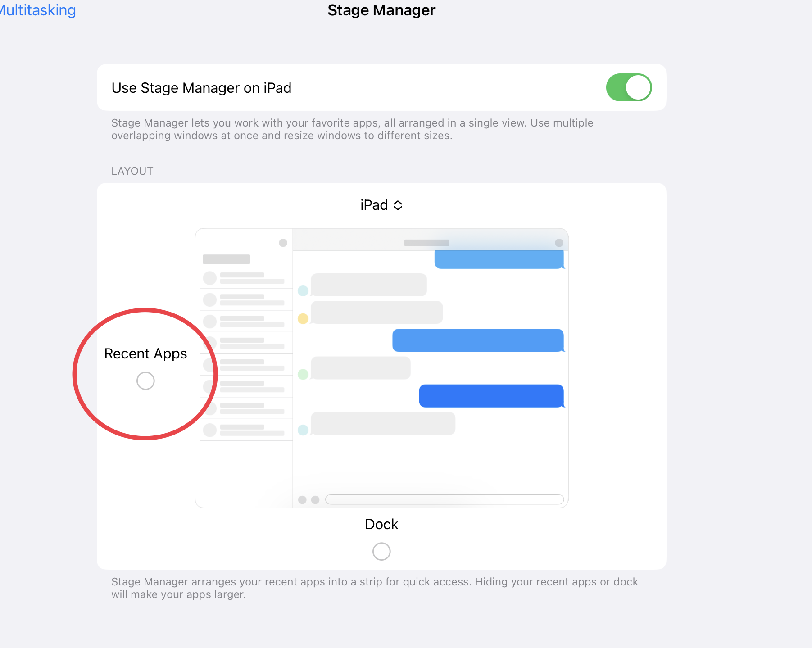Click the Stage Manager layout preview

pyautogui.click(x=381, y=368)
